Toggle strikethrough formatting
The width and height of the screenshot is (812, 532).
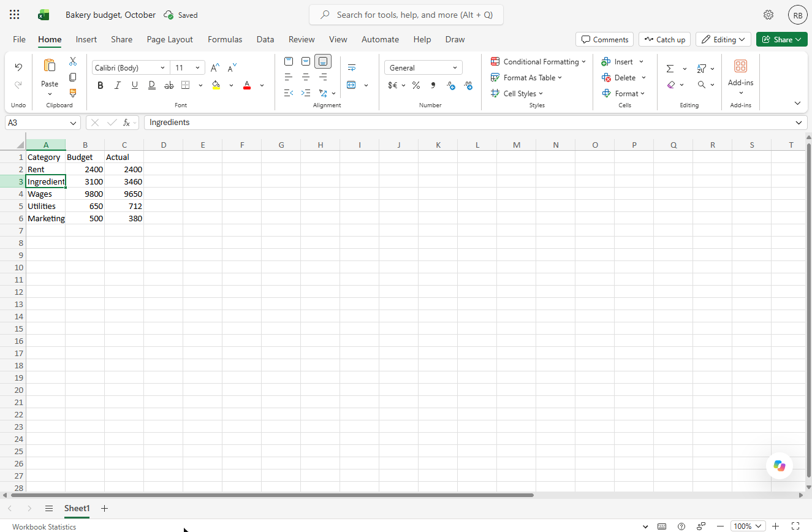point(169,85)
